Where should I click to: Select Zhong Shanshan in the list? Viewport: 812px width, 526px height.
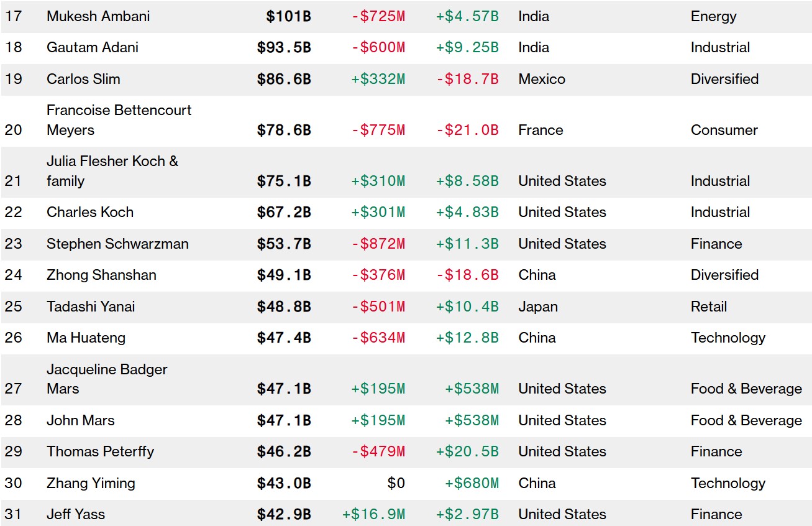coord(101,275)
